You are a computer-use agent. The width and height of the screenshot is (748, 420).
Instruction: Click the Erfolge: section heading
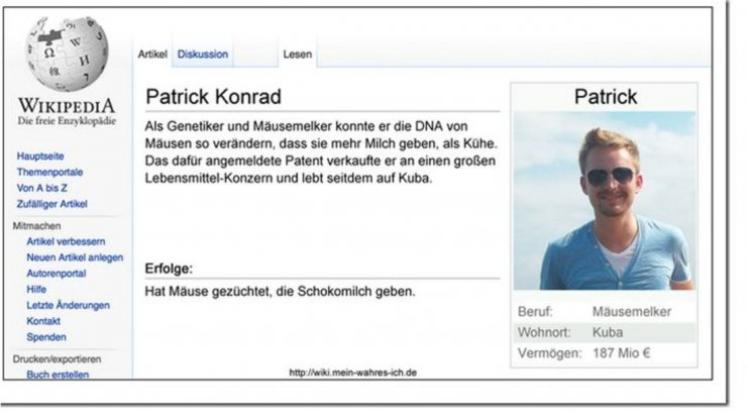tap(169, 269)
